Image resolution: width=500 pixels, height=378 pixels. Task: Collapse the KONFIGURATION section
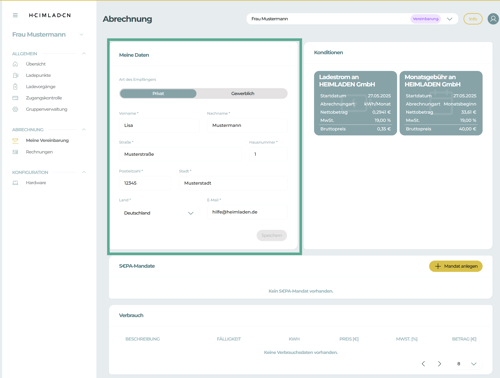coord(84,172)
